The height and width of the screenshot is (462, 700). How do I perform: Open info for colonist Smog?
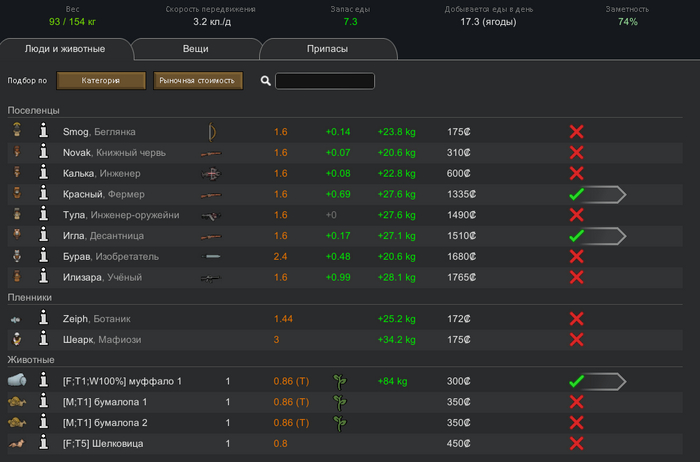pyautogui.click(x=44, y=131)
